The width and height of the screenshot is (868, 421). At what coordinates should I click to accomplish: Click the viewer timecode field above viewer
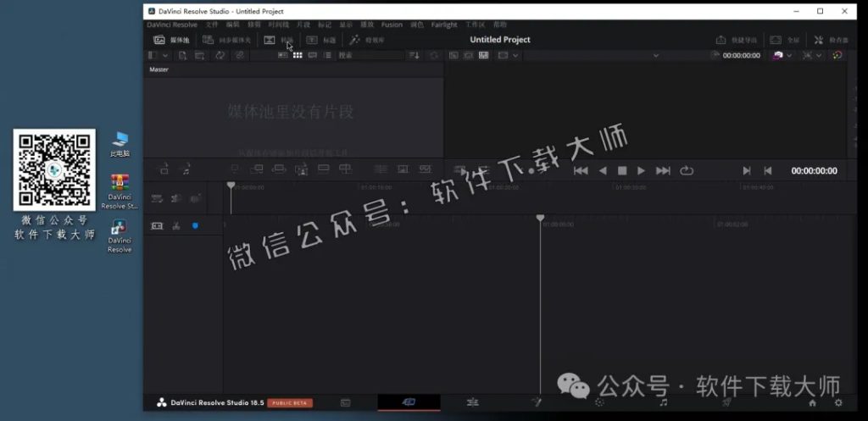click(741, 55)
